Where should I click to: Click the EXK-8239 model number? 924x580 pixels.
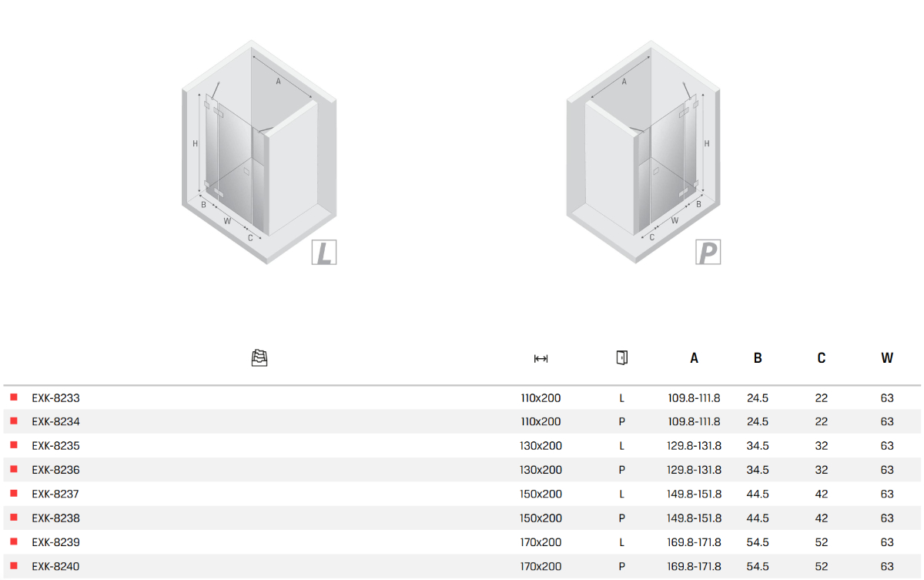pos(55,542)
